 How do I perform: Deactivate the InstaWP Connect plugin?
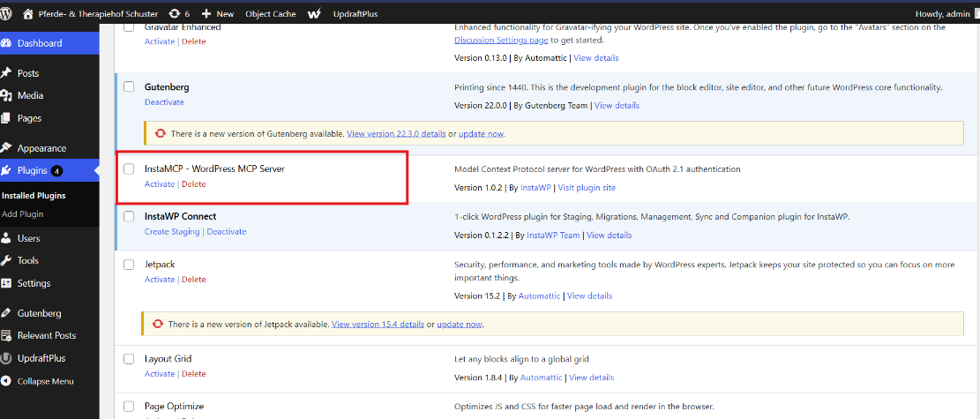(227, 232)
